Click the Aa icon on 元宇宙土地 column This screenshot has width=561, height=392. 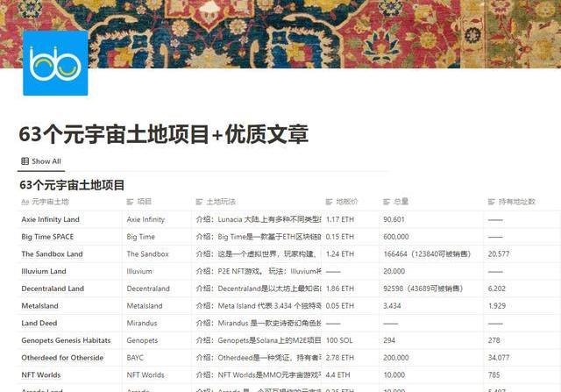[x=25, y=202]
